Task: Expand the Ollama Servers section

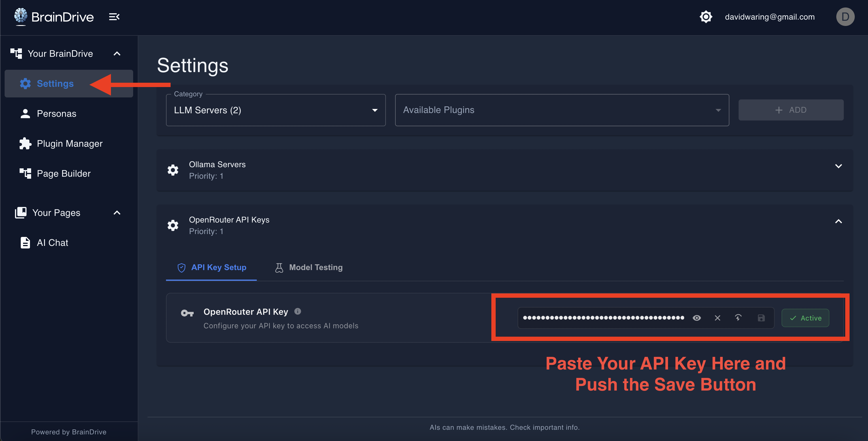Action: tap(838, 166)
